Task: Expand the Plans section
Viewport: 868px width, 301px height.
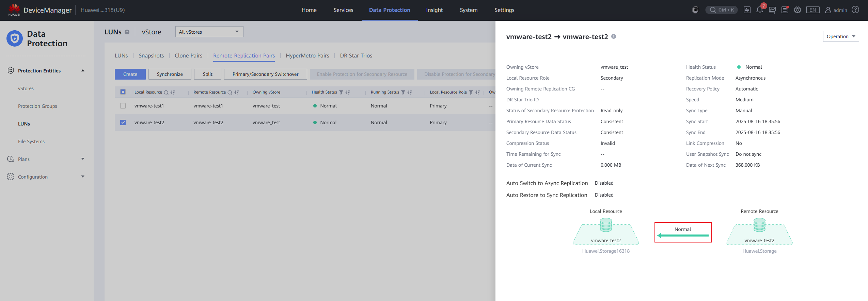Action: click(82, 159)
